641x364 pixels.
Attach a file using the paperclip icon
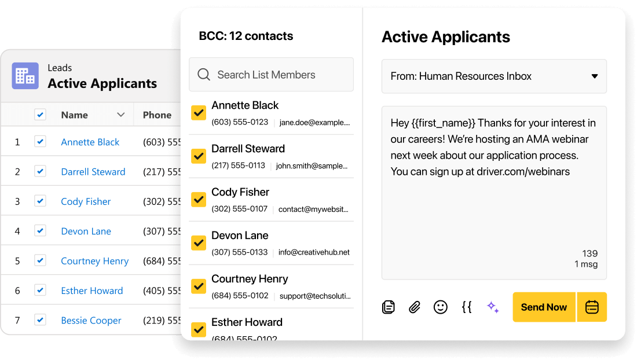tap(414, 307)
